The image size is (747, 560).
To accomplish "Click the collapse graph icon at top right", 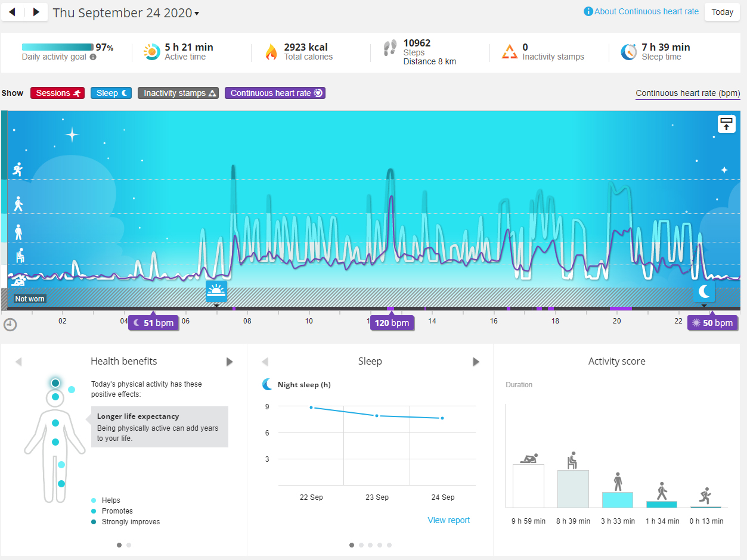I will click(726, 124).
